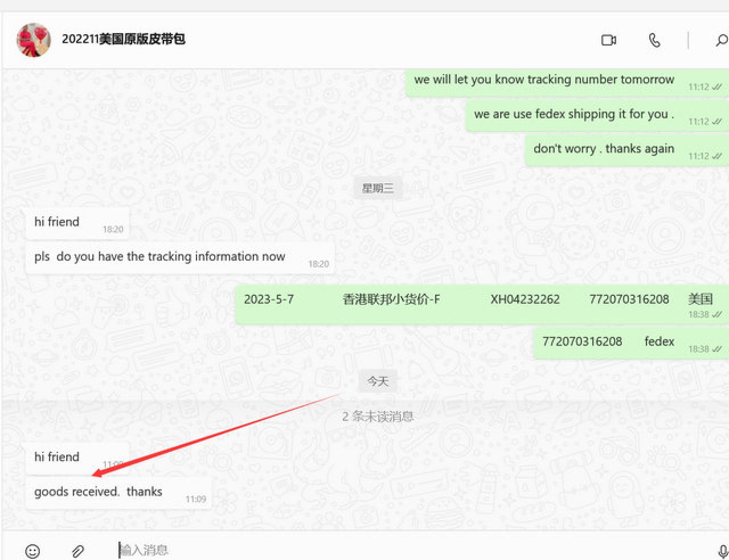This screenshot has height=560, width=729.
Task: Click message about tracking number tomorrow
Action: pyautogui.click(x=544, y=80)
